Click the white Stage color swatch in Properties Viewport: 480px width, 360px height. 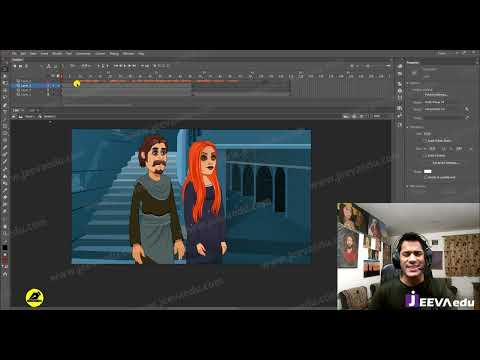click(428, 171)
